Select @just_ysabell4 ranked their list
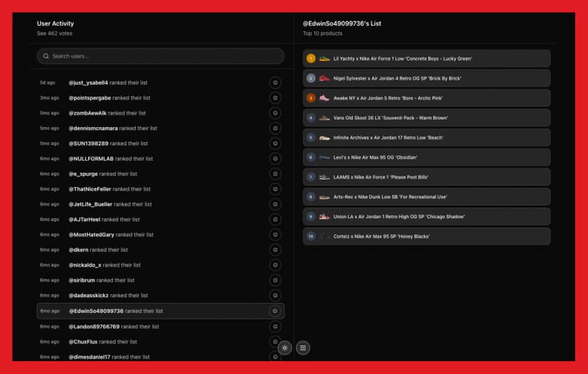This screenshot has height=374, width=588. (x=160, y=82)
